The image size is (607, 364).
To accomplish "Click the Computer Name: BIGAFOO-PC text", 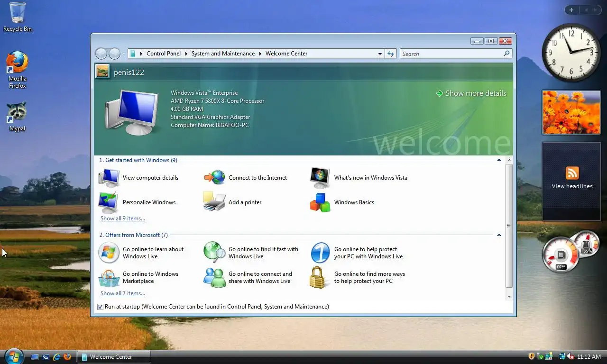I will click(x=210, y=125).
